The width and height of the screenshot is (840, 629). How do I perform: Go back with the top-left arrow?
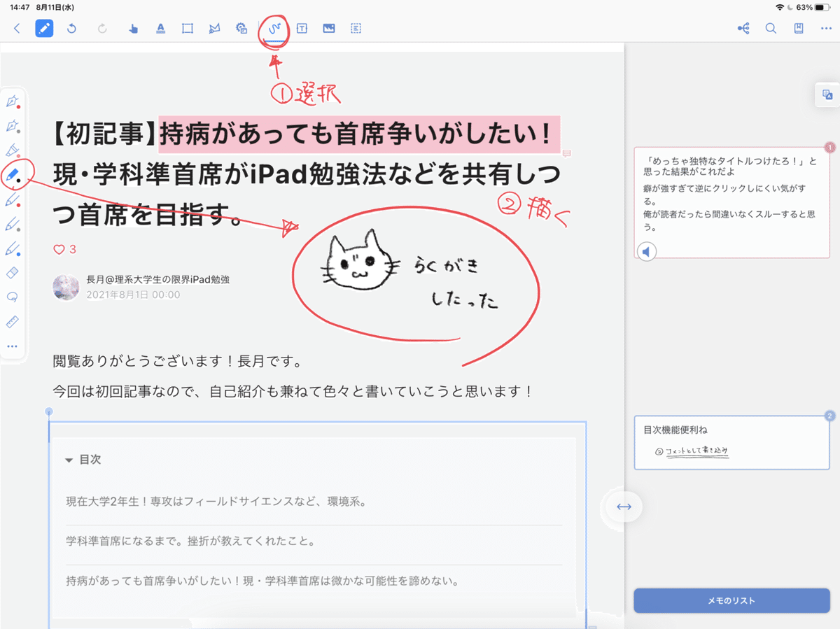(17, 29)
